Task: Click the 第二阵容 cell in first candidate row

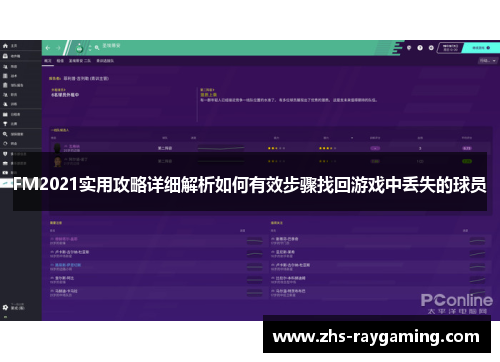Action: click(x=165, y=148)
